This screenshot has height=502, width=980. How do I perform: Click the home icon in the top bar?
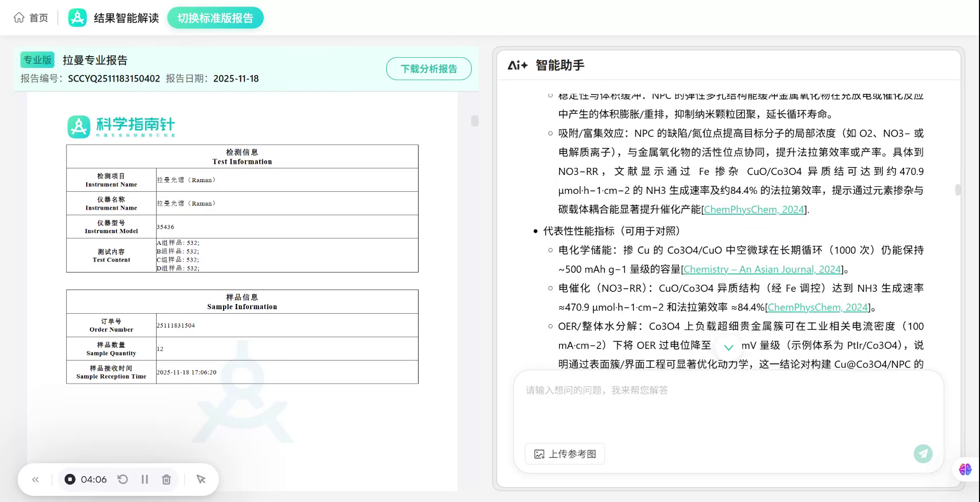point(19,17)
